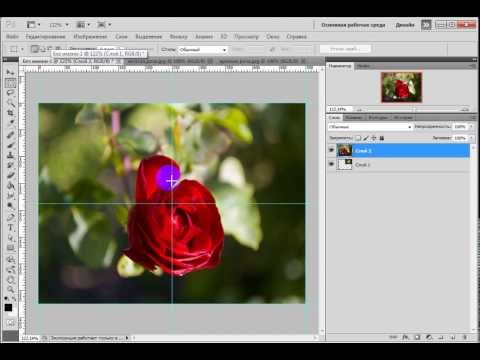Open the blend mode dropdown in Layers

click(370, 127)
